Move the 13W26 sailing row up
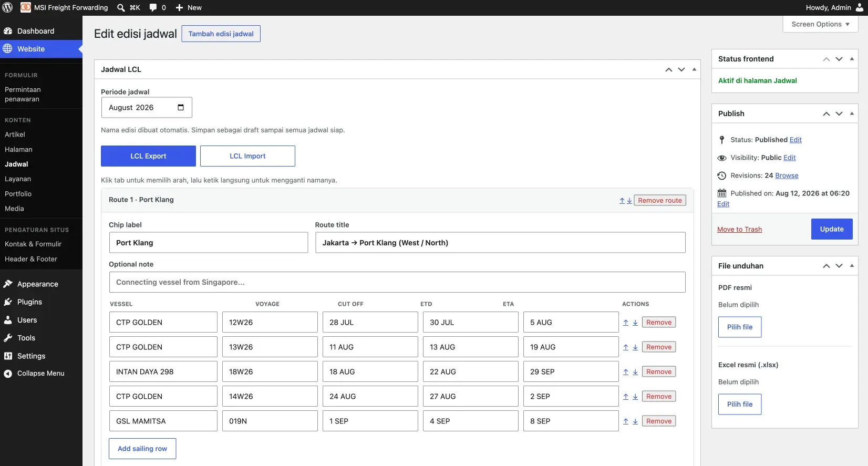 [626, 347]
